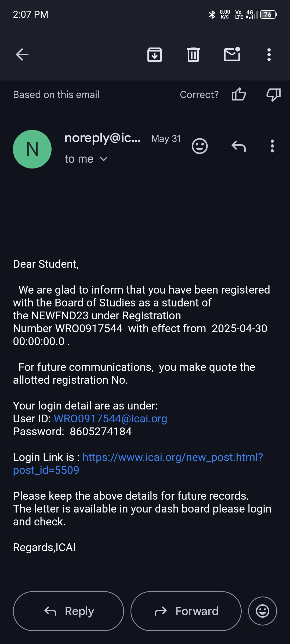Open the WRO0917544@icai.org link
The height and width of the screenshot is (644, 290).
coord(111,419)
